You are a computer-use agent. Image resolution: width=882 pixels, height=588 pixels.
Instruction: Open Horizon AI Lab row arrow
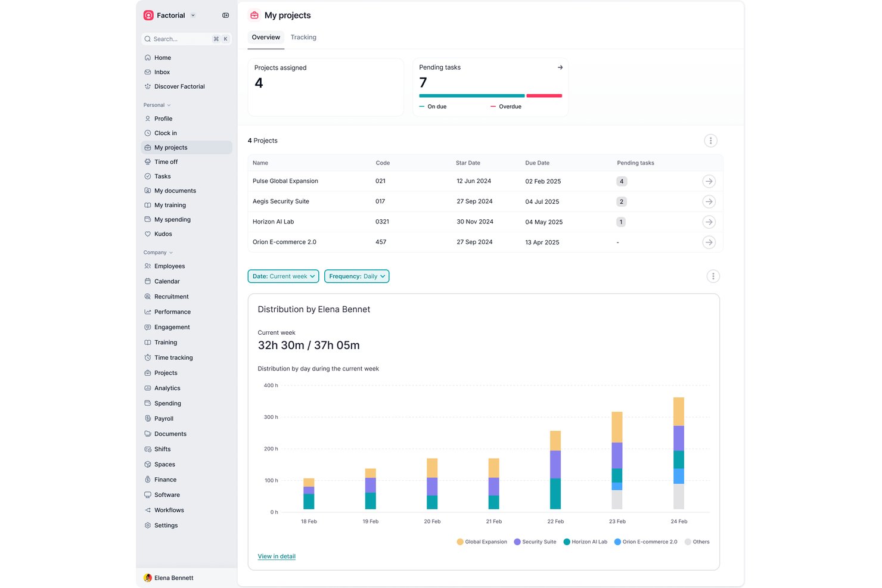(709, 222)
